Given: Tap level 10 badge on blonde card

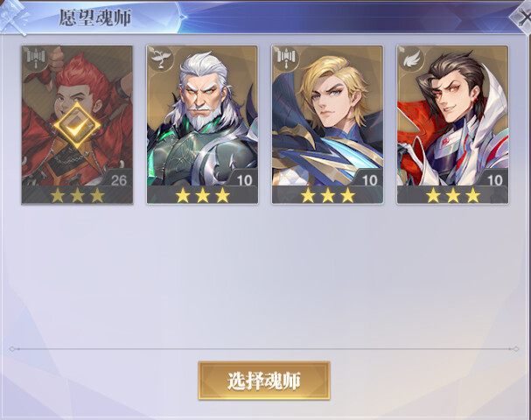Looking at the screenshot, I should tap(369, 179).
